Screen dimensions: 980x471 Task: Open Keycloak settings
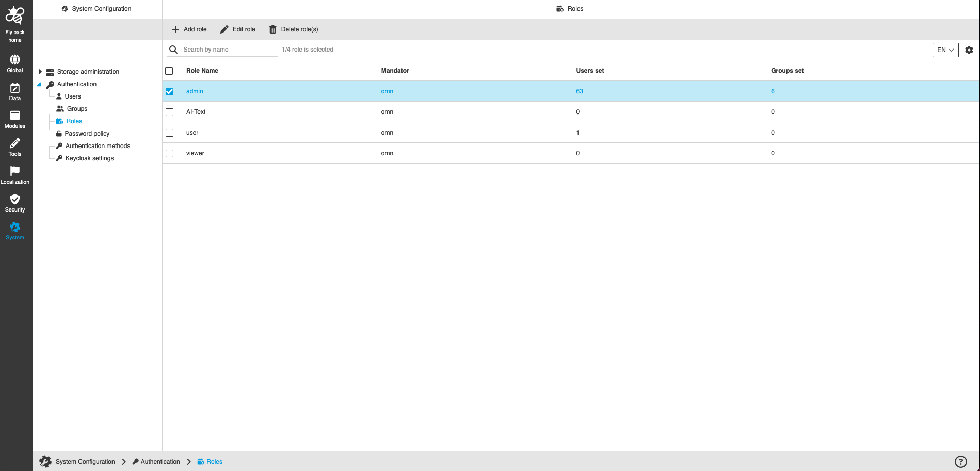point(89,158)
